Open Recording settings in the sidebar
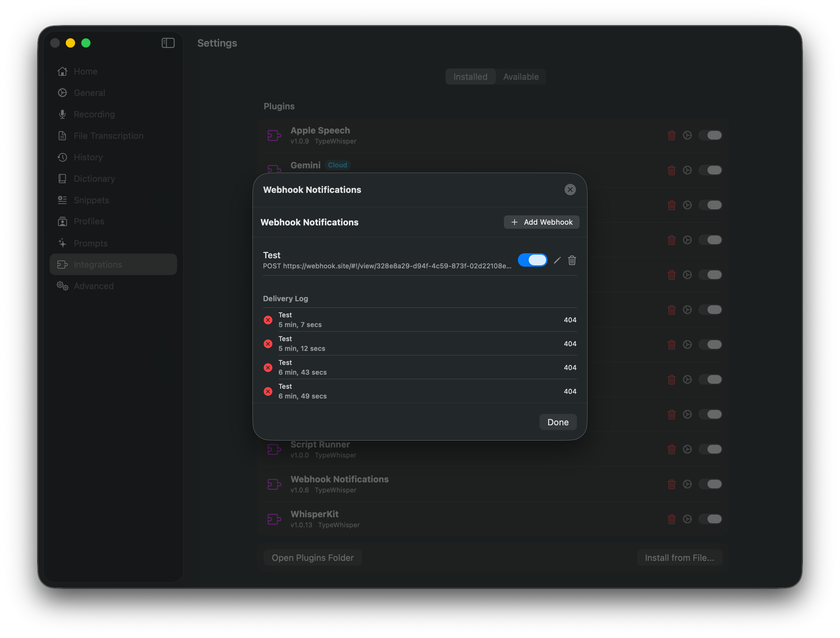This screenshot has height=638, width=840. [94, 114]
